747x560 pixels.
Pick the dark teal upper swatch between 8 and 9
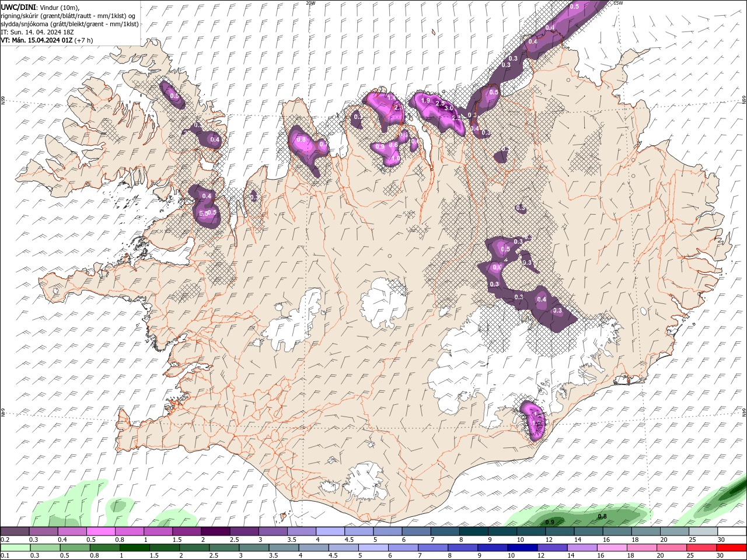(473, 531)
